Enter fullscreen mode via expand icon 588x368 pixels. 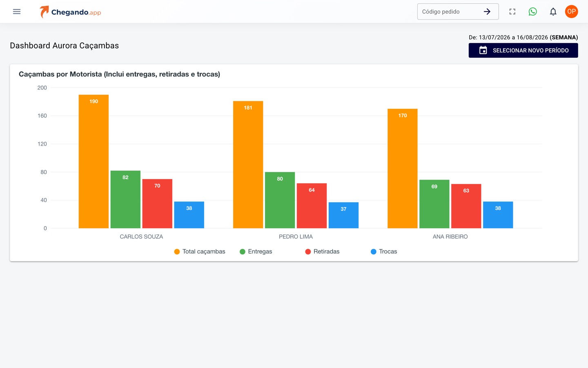pos(512,11)
